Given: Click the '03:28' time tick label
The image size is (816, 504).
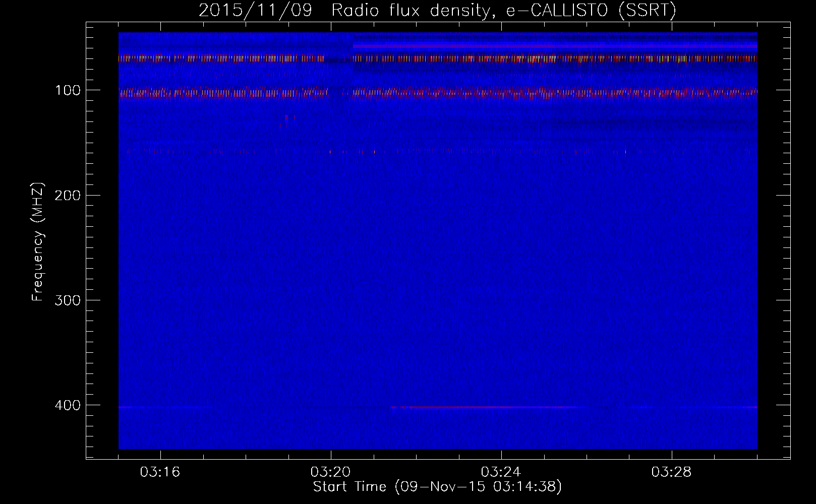Looking at the screenshot, I should [671, 472].
